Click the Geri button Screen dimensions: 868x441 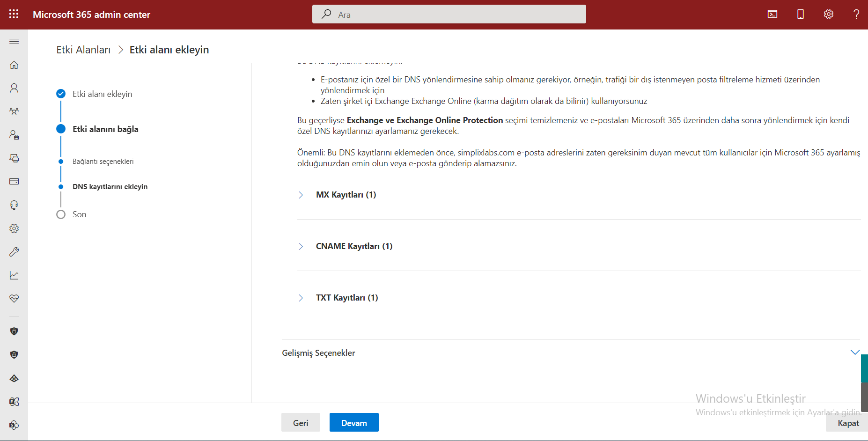click(x=301, y=422)
